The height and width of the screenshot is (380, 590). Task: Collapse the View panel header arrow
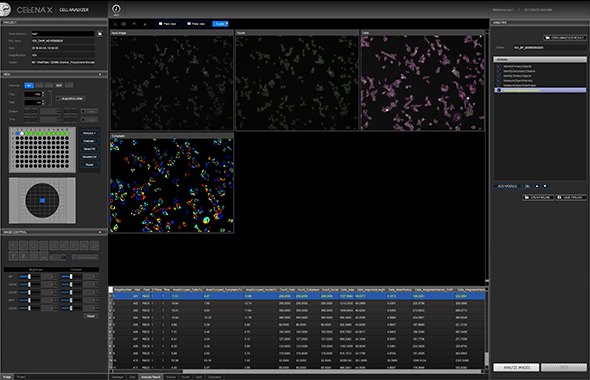[100, 74]
